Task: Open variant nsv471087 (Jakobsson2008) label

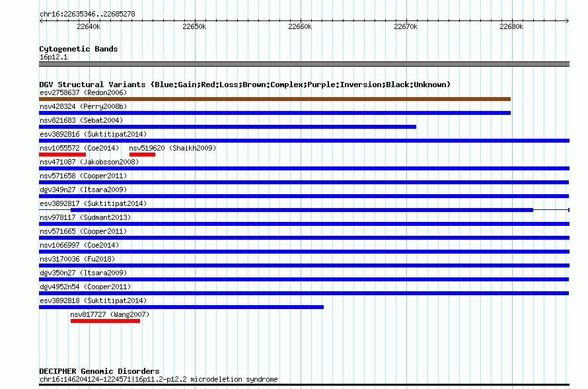Action: 89,162
